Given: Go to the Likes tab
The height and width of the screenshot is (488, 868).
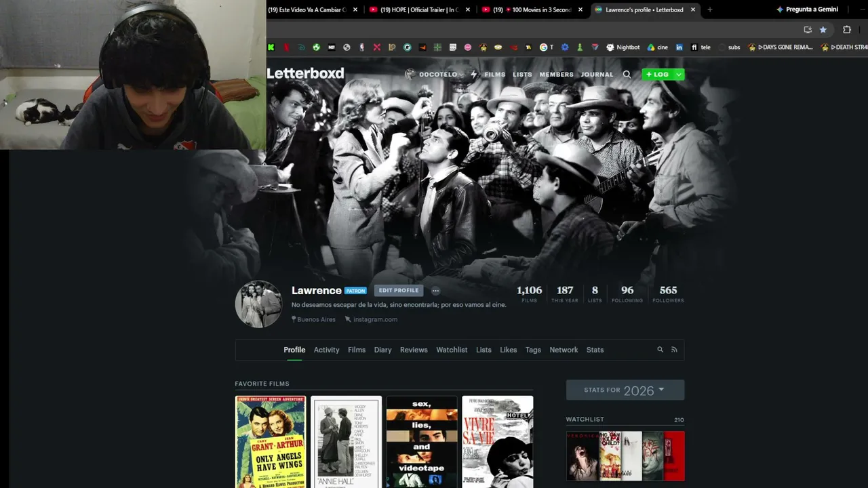Looking at the screenshot, I should [509, 350].
